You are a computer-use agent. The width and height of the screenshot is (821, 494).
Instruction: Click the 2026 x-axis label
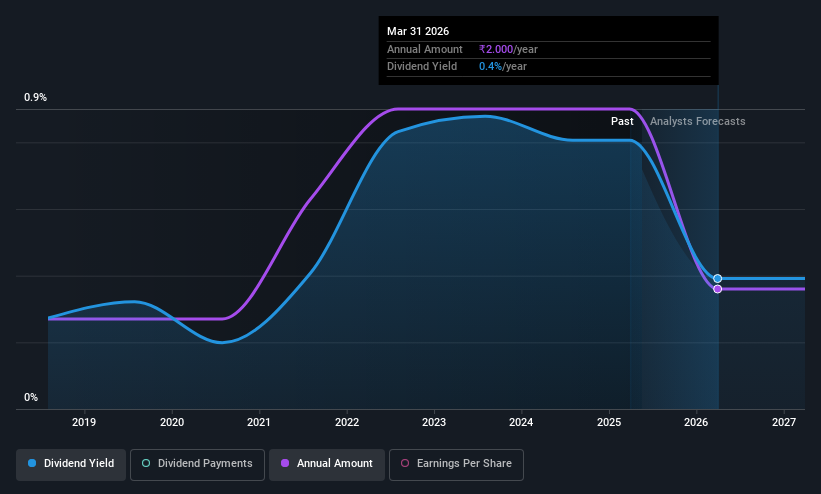click(696, 422)
